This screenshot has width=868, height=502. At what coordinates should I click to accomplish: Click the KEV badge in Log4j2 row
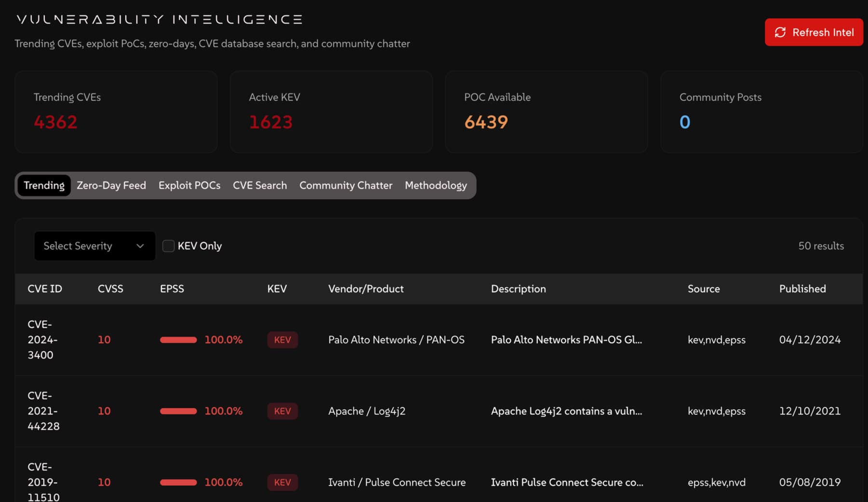(x=283, y=411)
